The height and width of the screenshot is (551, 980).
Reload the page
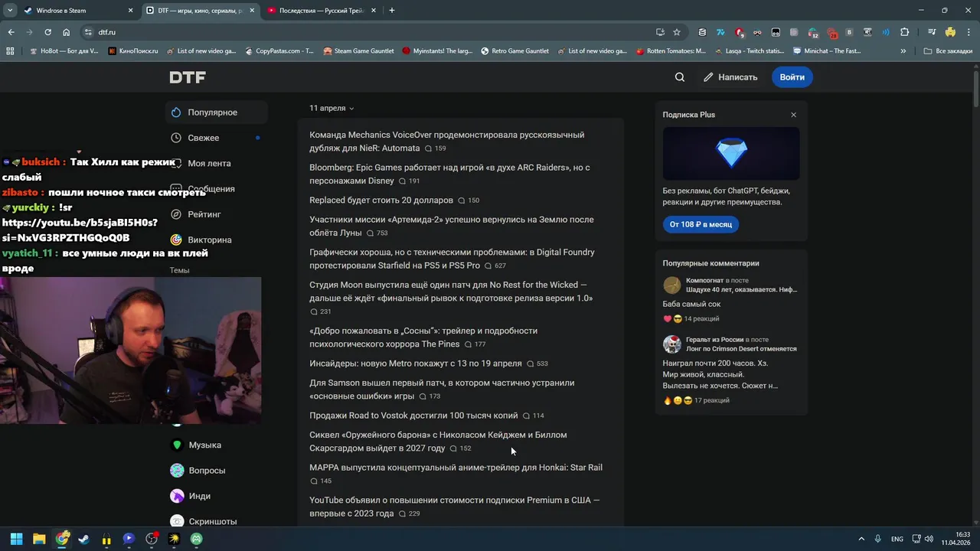coord(47,32)
